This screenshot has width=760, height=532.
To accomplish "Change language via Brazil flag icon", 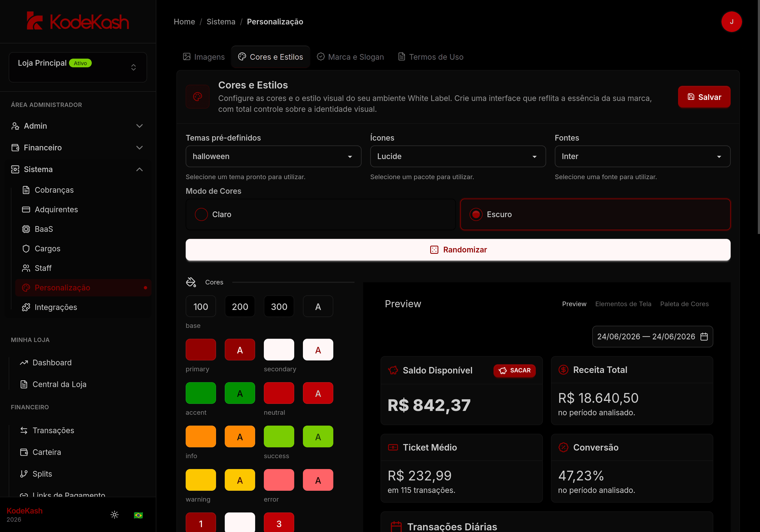I will tap(138, 515).
